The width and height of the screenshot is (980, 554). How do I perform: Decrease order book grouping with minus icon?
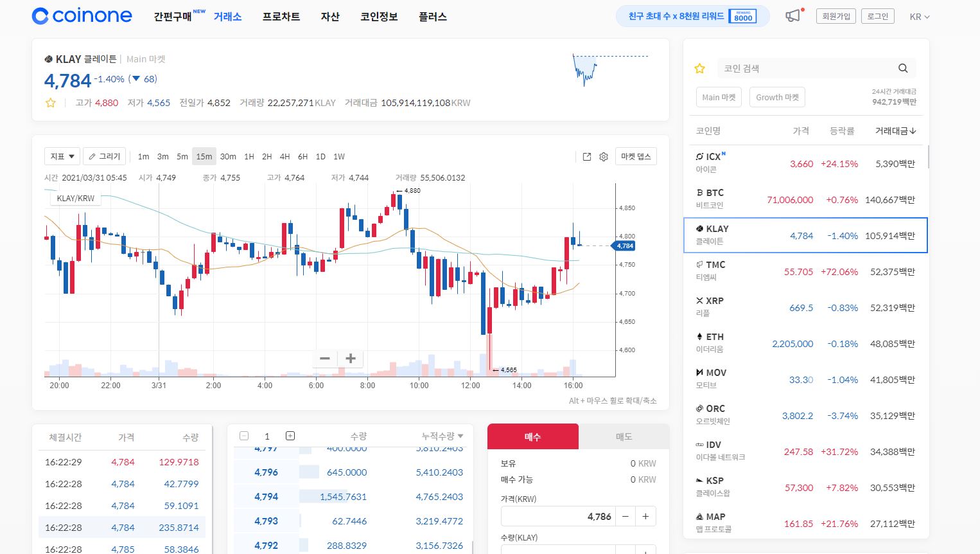click(x=244, y=436)
